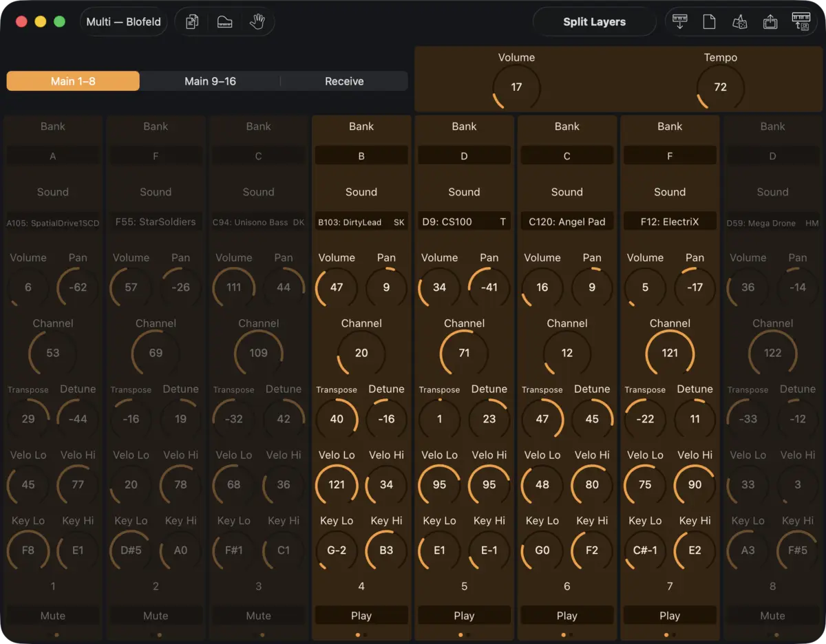Open the F55: StarSoldiers sound selector
Screen dimensions: 826x644
click(156, 222)
